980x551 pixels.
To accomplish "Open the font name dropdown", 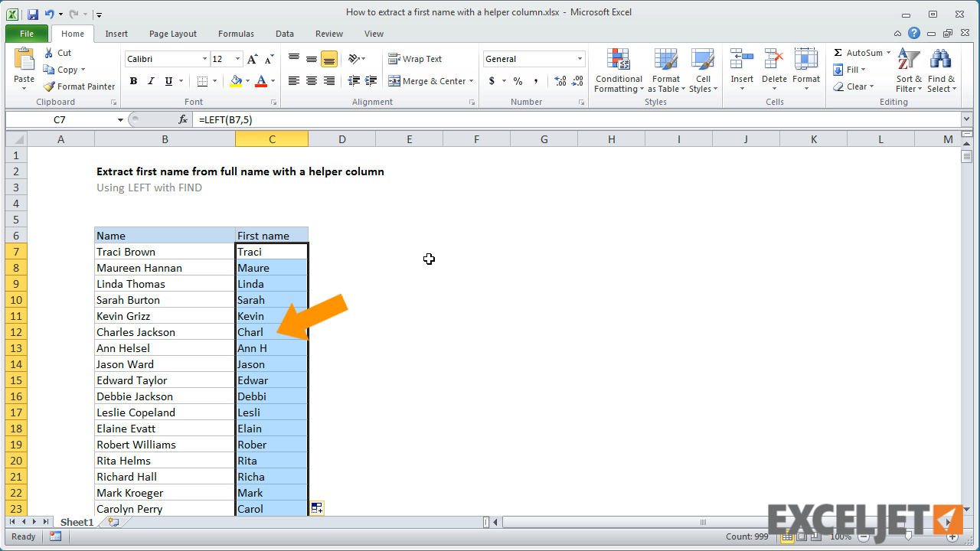I will point(205,58).
